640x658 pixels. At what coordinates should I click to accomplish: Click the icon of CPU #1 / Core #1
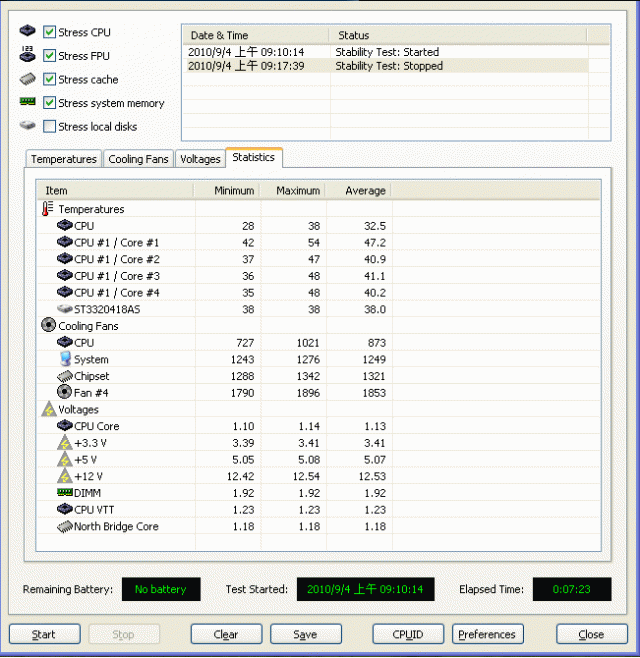(x=65, y=242)
